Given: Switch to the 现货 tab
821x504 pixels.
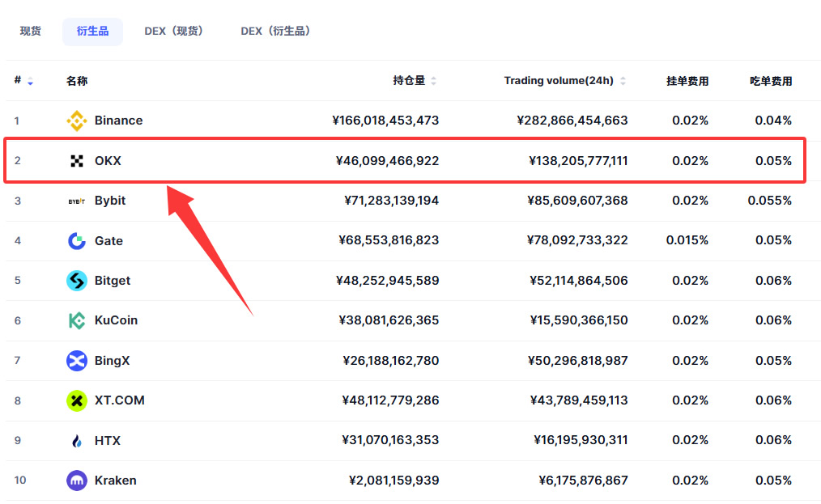Looking at the screenshot, I should (31, 32).
